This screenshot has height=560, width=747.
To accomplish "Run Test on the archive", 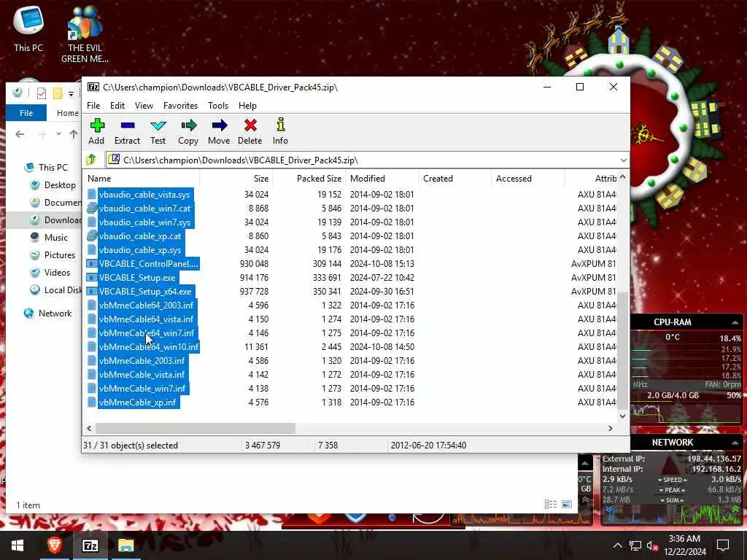I will point(158,132).
